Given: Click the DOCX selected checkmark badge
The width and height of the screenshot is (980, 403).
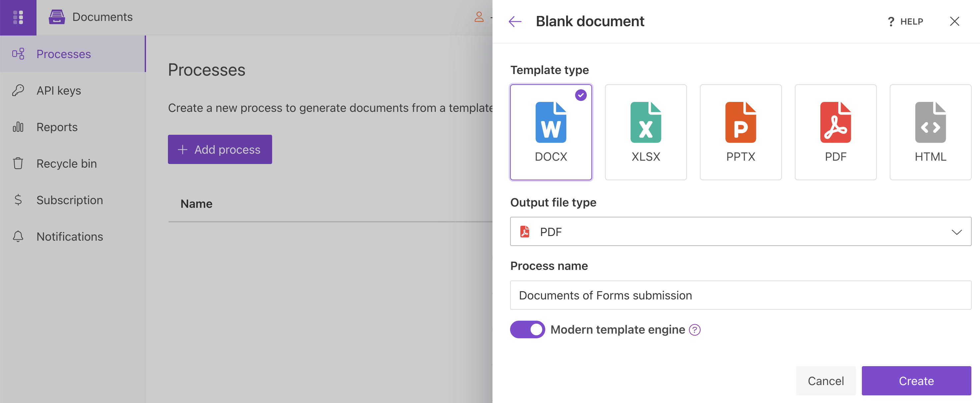Looking at the screenshot, I should [580, 95].
